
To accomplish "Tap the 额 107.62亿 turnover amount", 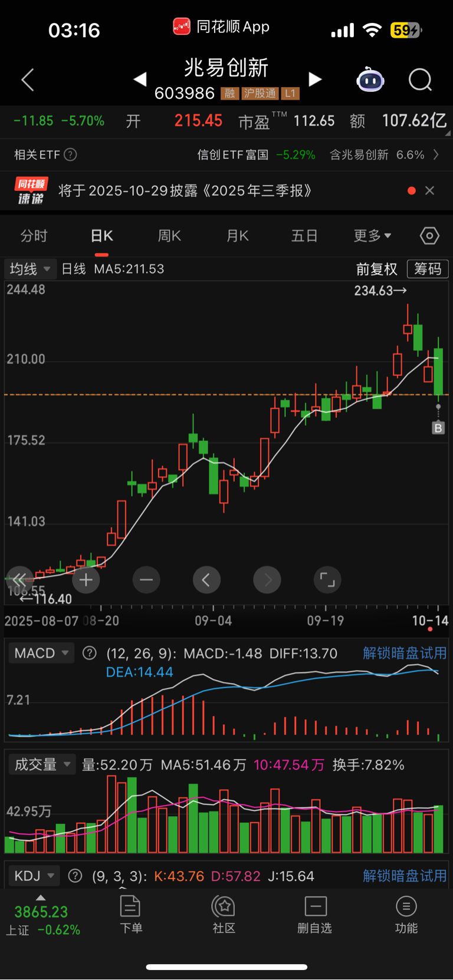I will click(x=398, y=121).
